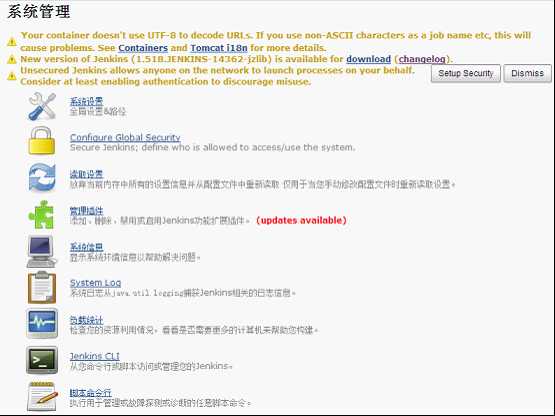Click the download link for new Jenkins
This screenshot has width=555, height=416.
pos(368,59)
